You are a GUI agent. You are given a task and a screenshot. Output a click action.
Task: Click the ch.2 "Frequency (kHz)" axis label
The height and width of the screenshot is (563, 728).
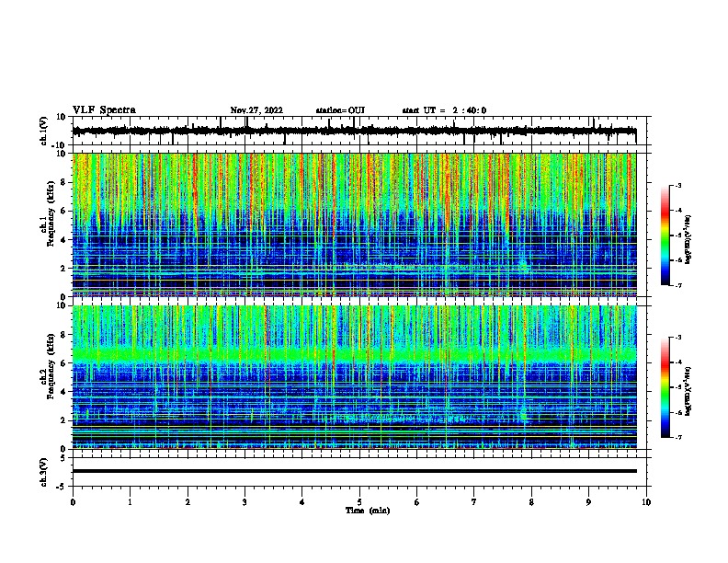[x=51, y=366]
